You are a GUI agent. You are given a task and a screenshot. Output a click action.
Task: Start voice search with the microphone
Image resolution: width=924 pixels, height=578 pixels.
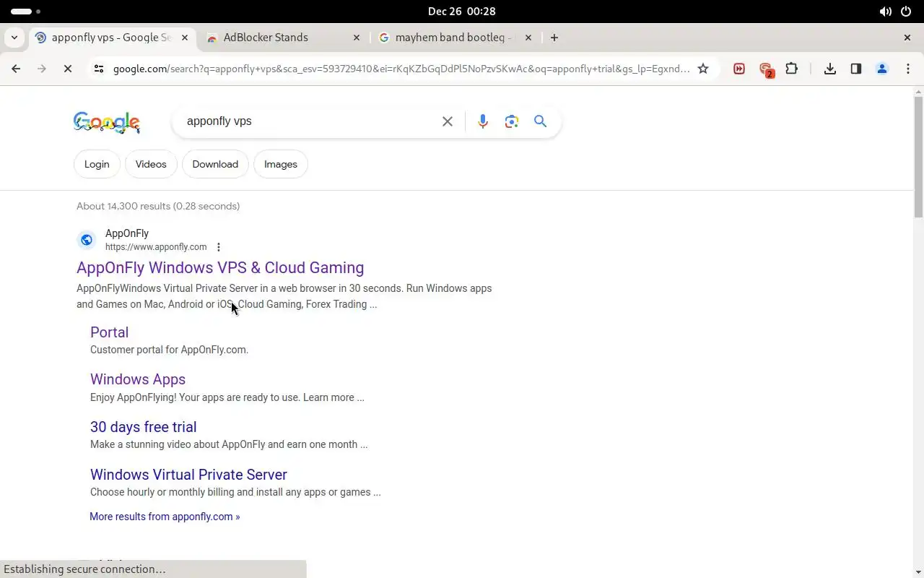483,121
